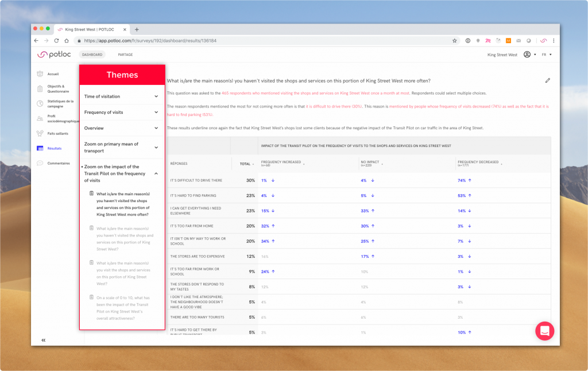The width and height of the screenshot is (588, 371).
Task: Select 'On a scale of 0 to 10' question
Action: 123,308
